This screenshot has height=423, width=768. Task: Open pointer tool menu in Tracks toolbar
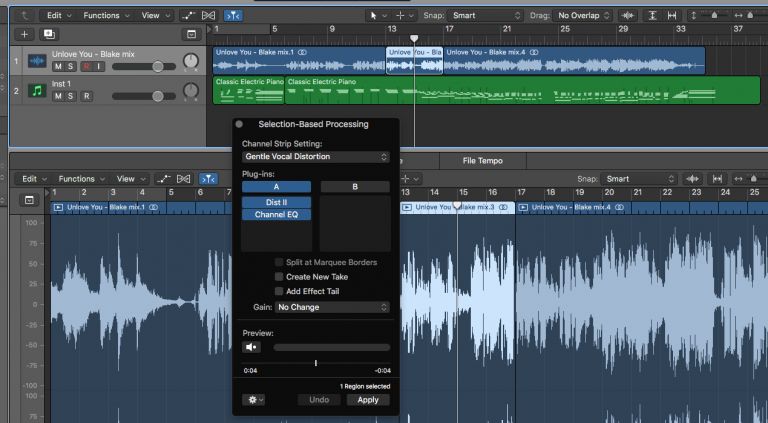tap(378, 16)
